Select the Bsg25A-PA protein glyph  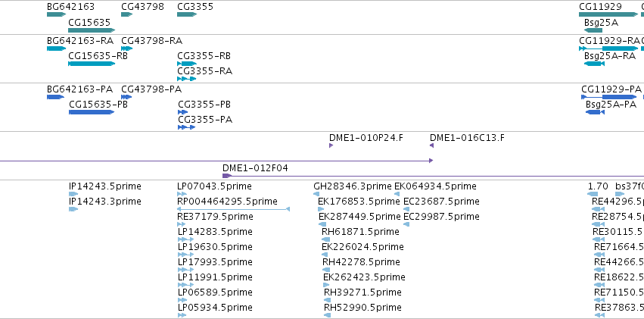tap(595, 112)
